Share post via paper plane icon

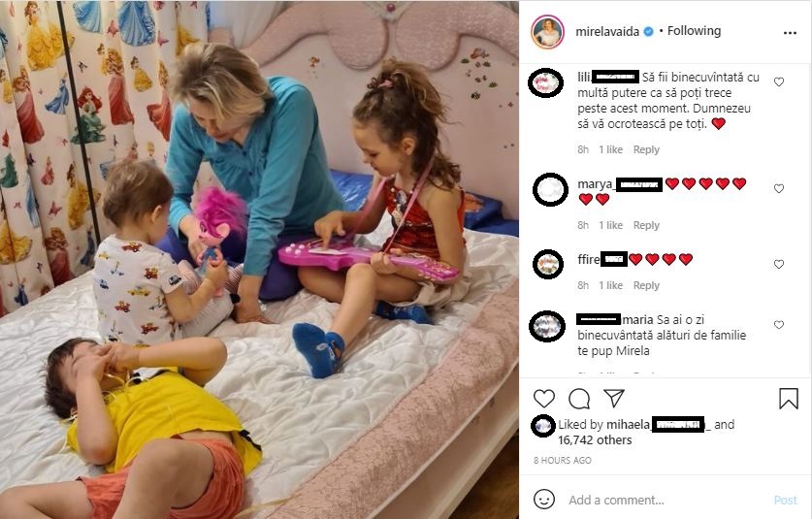tap(614, 398)
